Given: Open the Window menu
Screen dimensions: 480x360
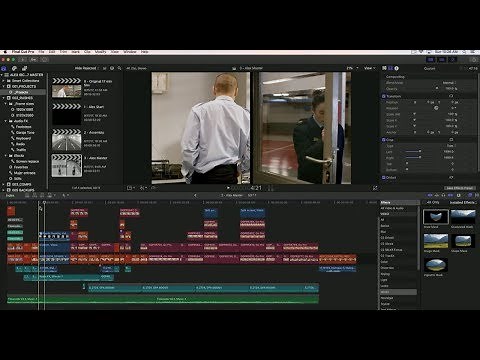Looking at the screenshot, I should [130, 52].
